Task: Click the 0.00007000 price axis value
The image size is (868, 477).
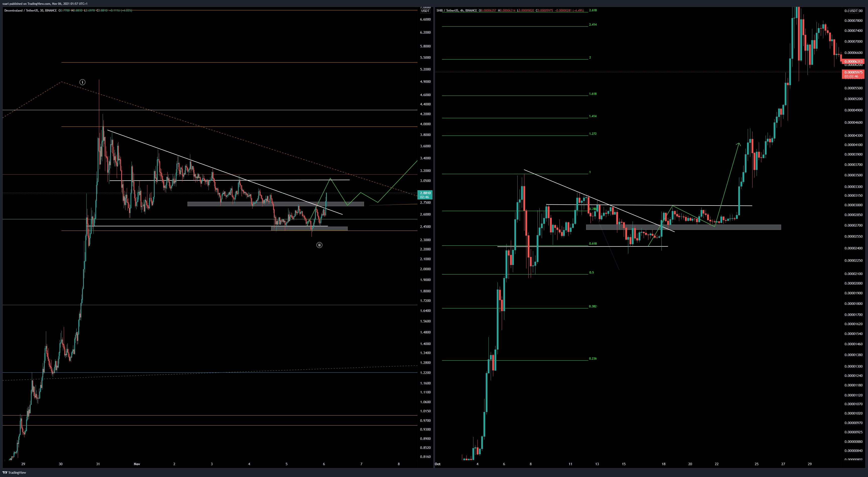Action: (853, 42)
